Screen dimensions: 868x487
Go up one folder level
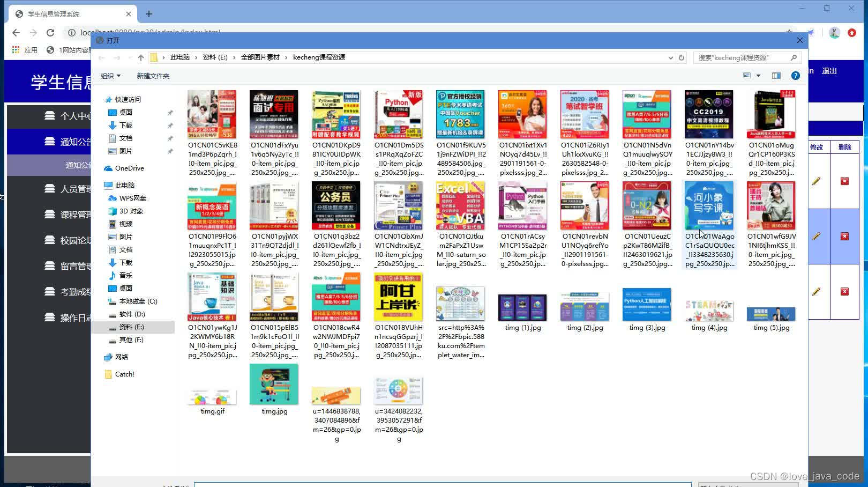click(x=140, y=58)
